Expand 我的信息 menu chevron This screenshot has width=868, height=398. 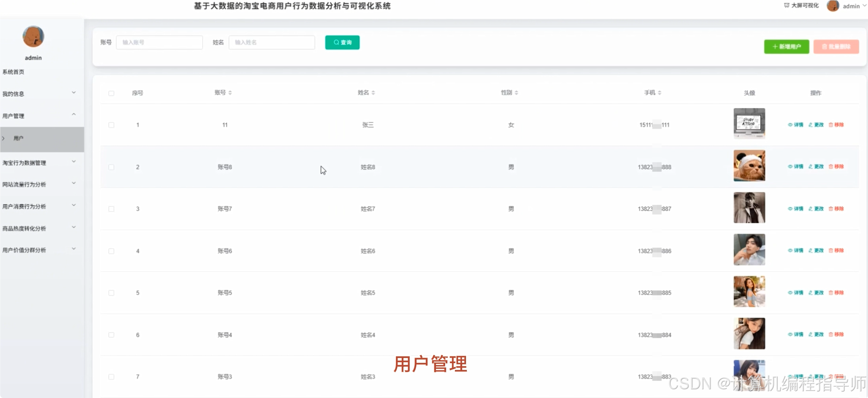(74, 93)
